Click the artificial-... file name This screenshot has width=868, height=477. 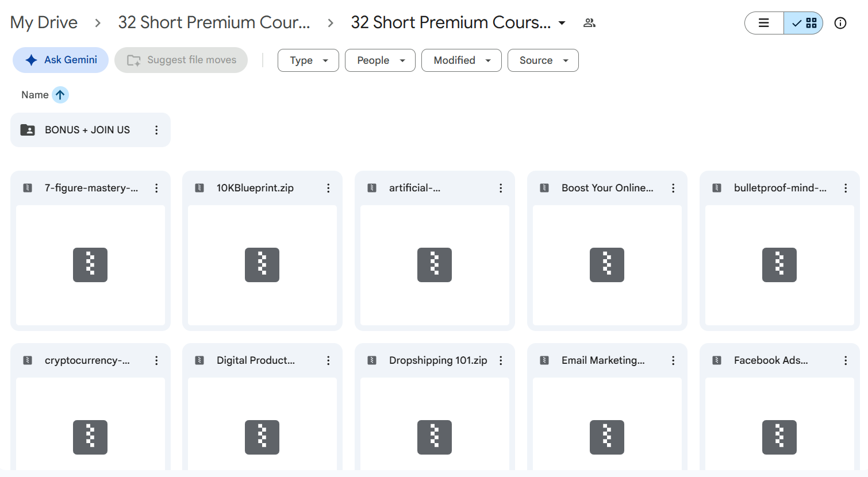pos(415,188)
